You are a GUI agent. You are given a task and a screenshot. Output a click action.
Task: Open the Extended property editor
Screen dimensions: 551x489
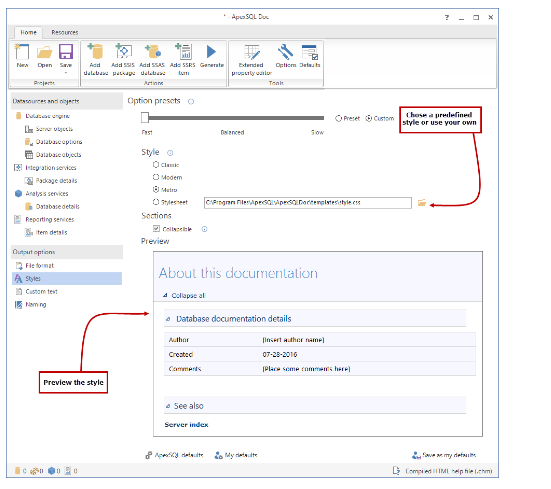[x=252, y=52]
